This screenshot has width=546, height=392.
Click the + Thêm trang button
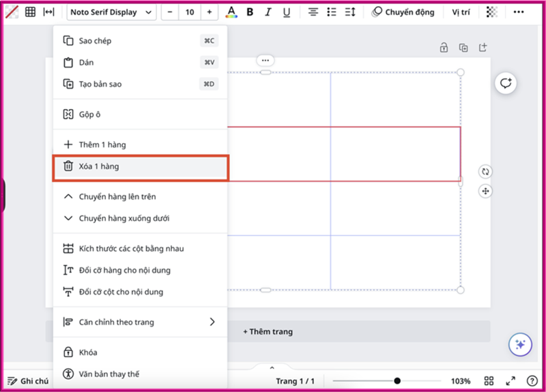point(268,331)
